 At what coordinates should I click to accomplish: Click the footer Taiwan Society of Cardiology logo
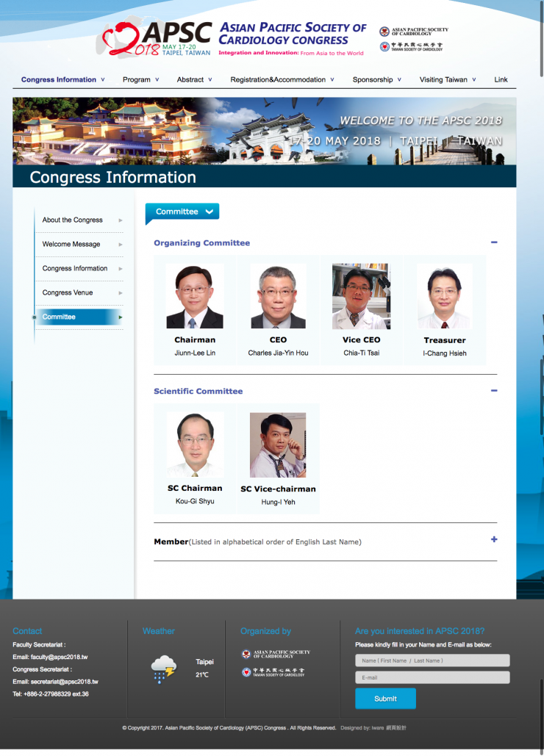(273, 672)
